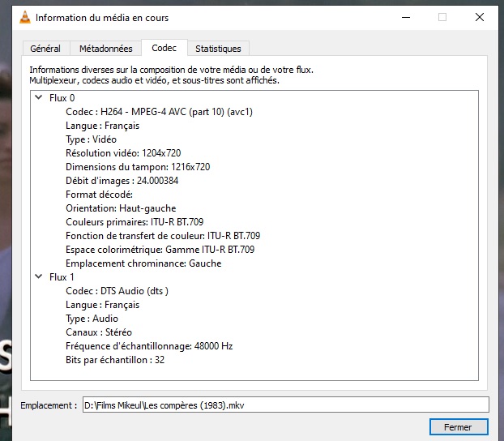Collapse the Flux 1 chevron
This screenshot has width=504, height=441.
coord(39,276)
